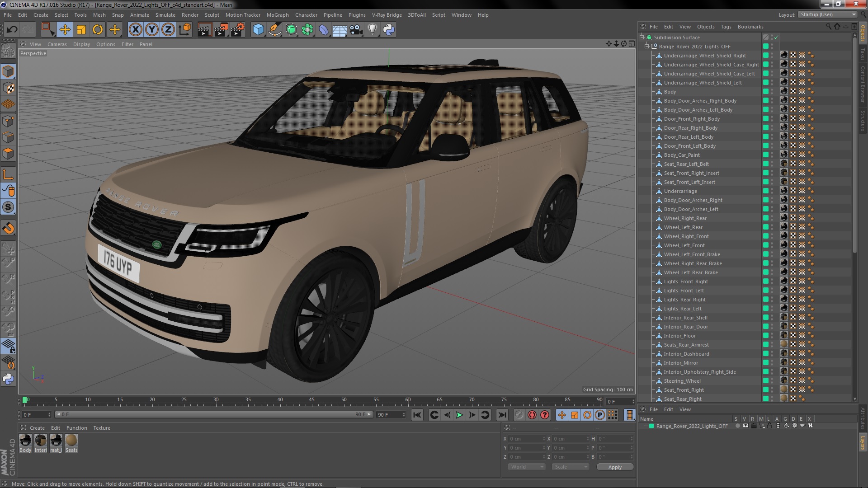Switch to Points mode
This screenshot has height=488, width=868.
[x=8, y=121]
